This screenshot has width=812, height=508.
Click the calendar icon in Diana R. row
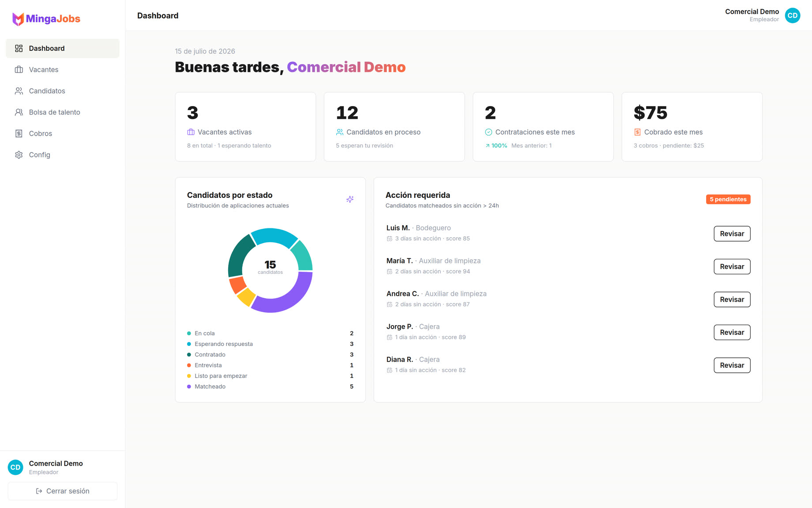click(390, 370)
